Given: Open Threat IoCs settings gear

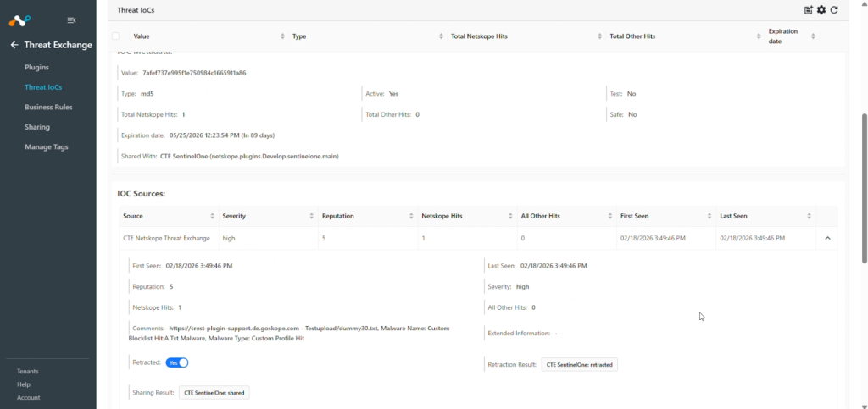Looking at the screenshot, I should (821, 10).
